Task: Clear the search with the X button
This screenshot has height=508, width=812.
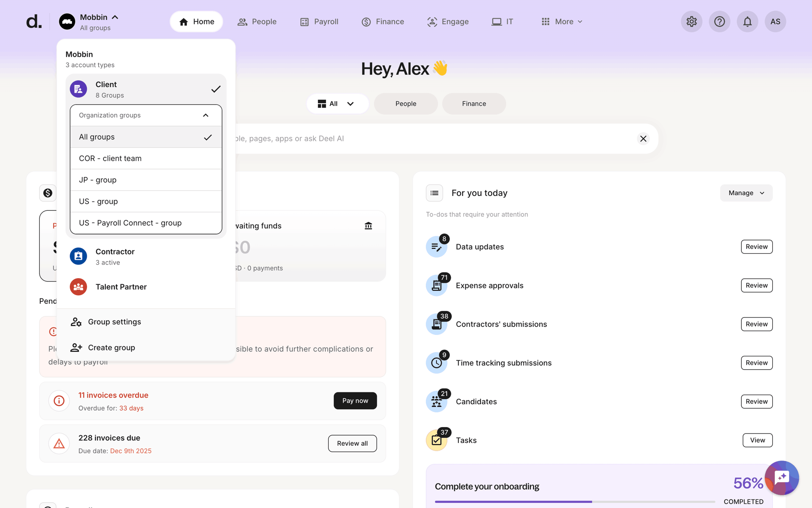Action: (x=643, y=139)
